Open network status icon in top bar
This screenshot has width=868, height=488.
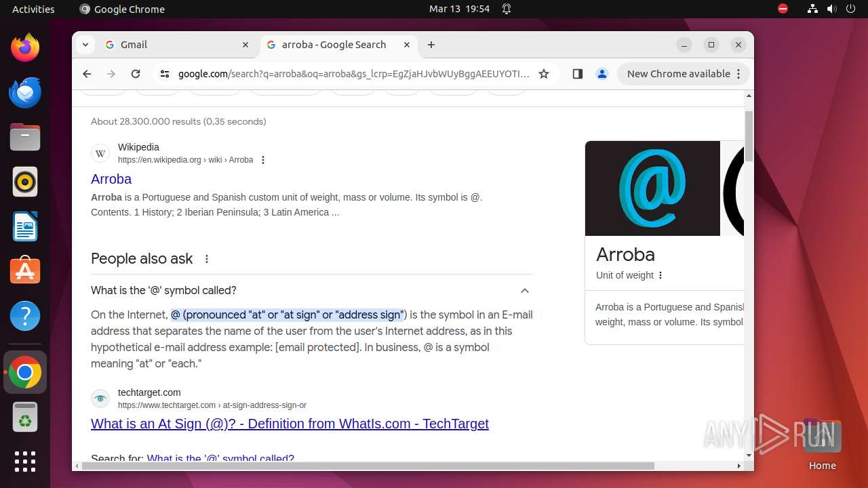[x=812, y=9]
